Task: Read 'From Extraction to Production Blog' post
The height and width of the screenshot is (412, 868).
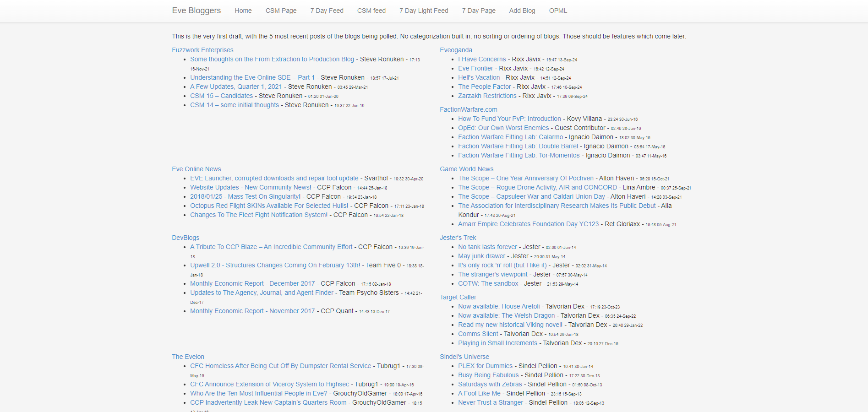Action: 272,59
